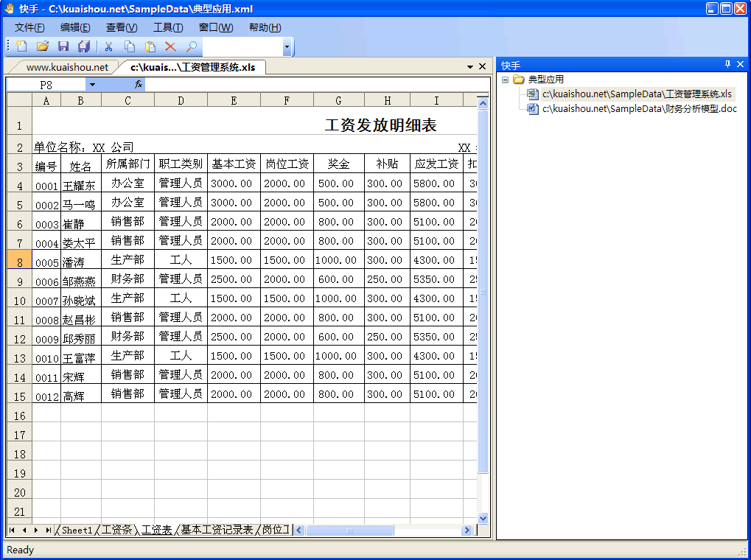The height and width of the screenshot is (560, 751).
Task: Open the document tab list dropdown
Action: [470, 67]
